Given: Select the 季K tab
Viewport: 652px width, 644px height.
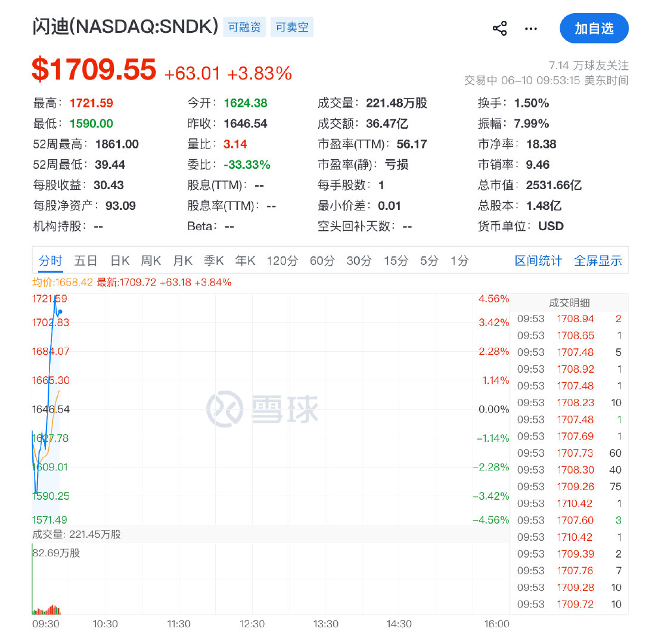Looking at the screenshot, I should pos(214,261).
